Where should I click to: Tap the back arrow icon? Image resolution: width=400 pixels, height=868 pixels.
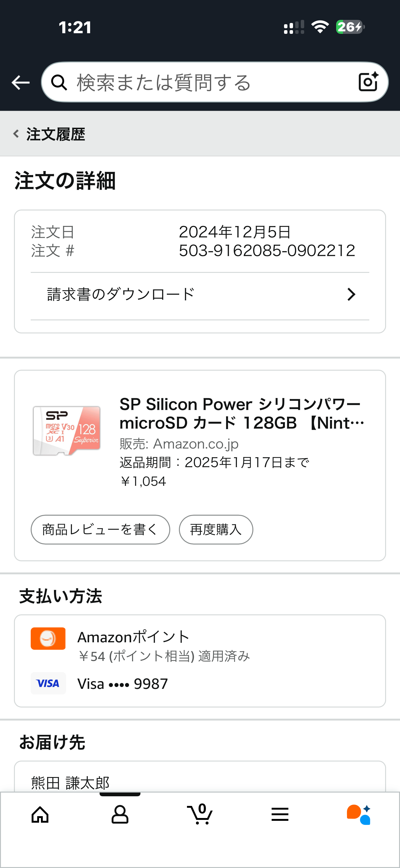point(20,83)
